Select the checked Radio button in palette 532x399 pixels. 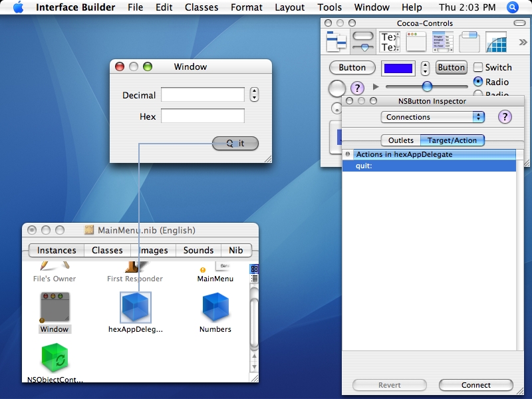click(x=477, y=82)
